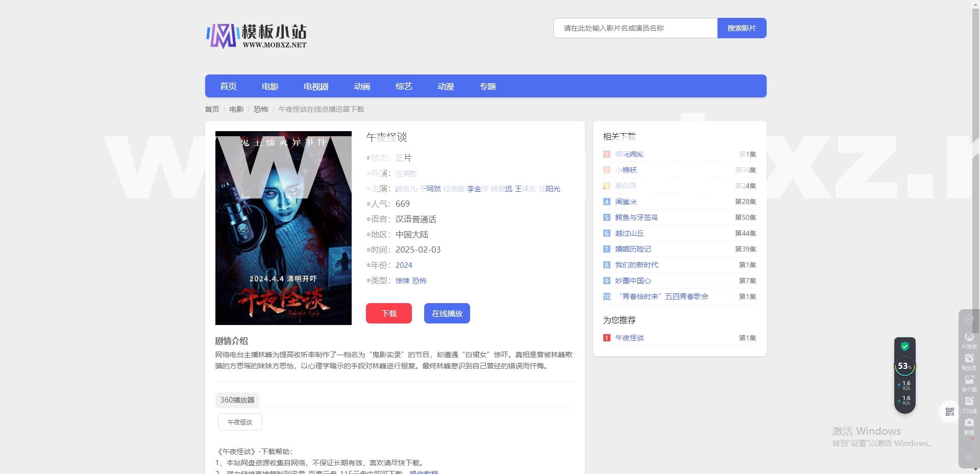Click 第44集 episode text for 越过山丘
This screenshot has width=980, height=474.
pos(745,233)
